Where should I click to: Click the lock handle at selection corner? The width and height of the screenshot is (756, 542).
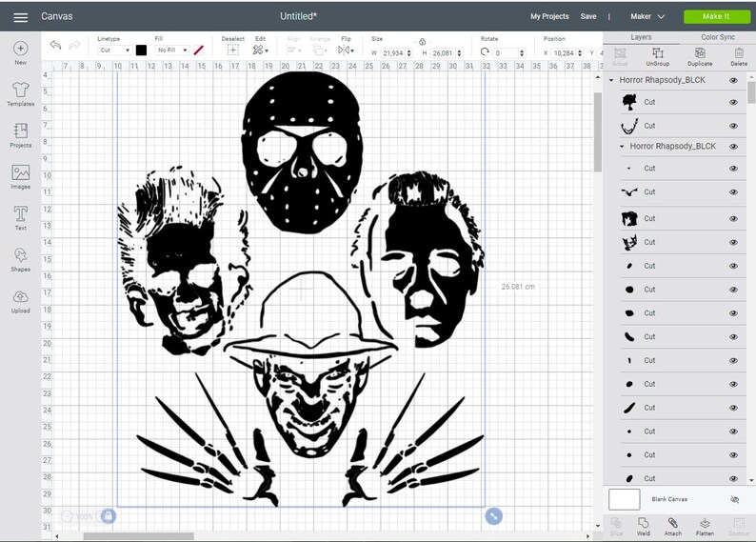109,516
